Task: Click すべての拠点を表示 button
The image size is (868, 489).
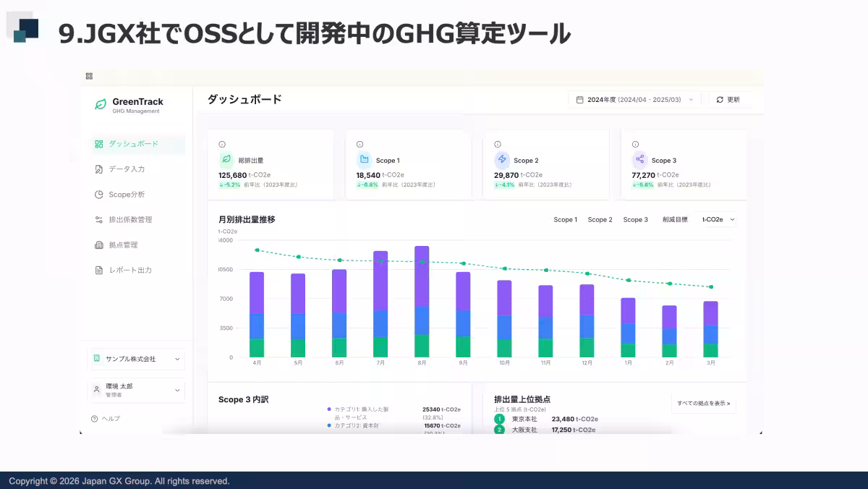Action: (704, 403)
